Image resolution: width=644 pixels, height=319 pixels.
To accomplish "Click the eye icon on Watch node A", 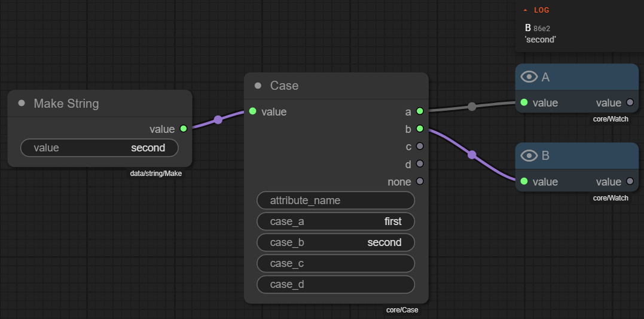I will pos(529,77).
